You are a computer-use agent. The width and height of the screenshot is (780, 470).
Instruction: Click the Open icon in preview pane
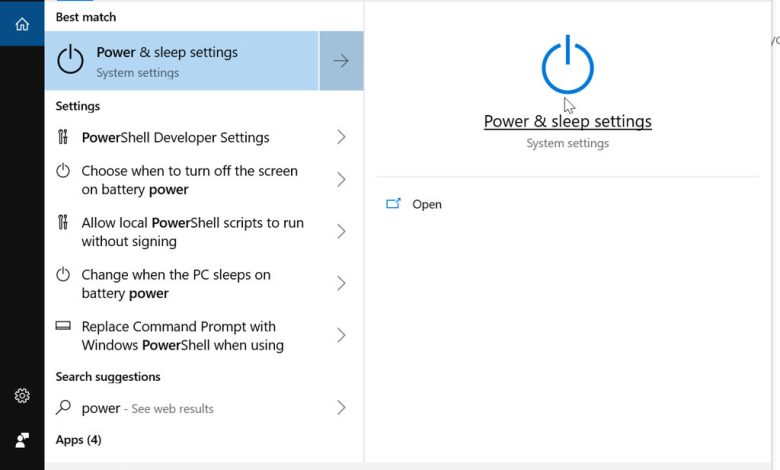pos(393,203)
